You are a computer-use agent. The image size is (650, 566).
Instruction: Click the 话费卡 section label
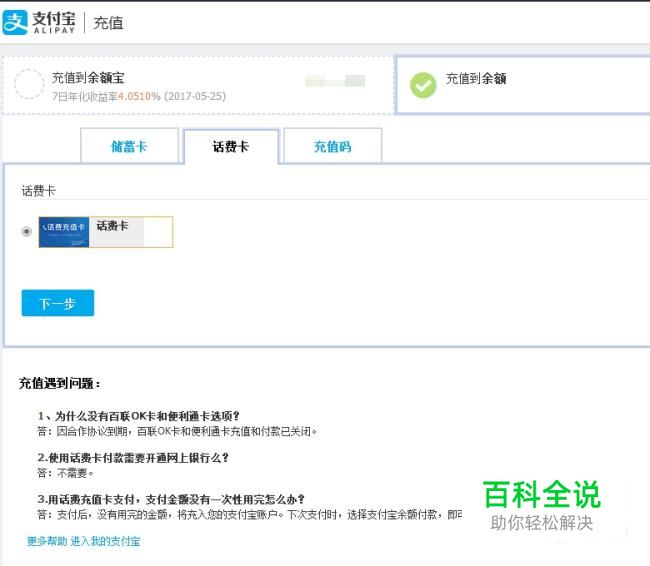click(x=38, y=191)
